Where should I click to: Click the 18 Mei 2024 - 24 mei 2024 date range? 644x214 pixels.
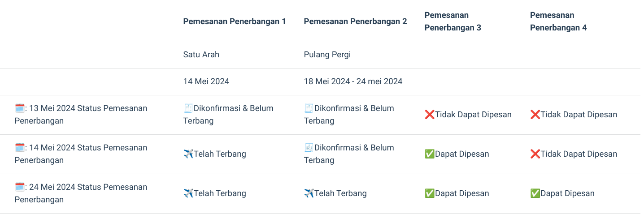pos(353,81)
